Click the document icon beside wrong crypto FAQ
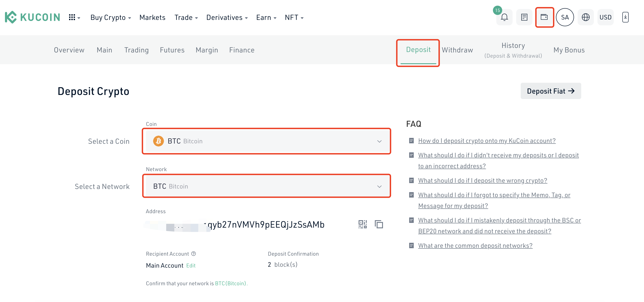 (x=411, y=180)
